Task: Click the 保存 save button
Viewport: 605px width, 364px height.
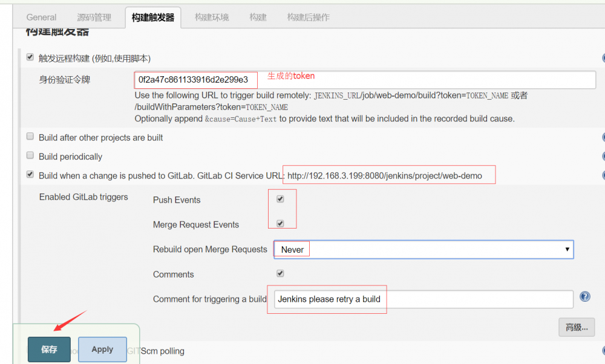Action: [x=48, y=349]
